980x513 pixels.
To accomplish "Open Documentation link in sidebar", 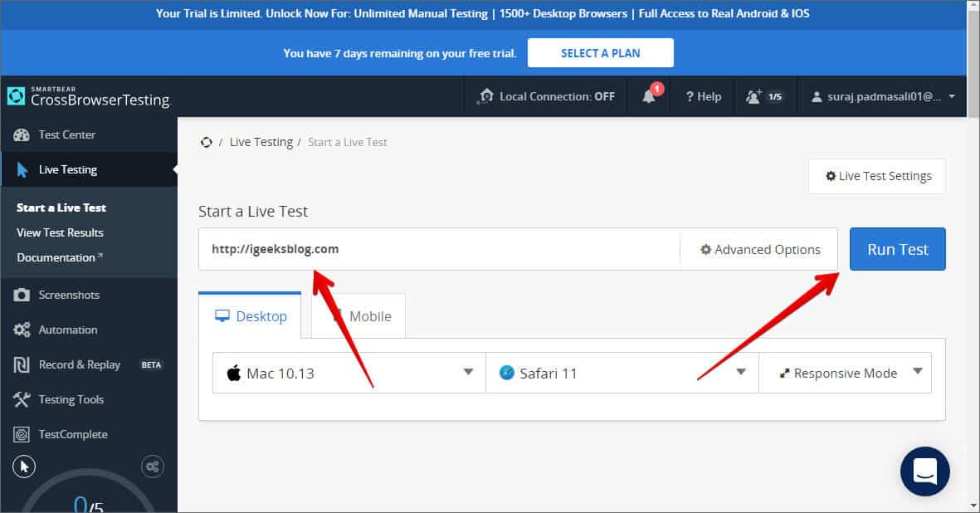I will point(60,257).
